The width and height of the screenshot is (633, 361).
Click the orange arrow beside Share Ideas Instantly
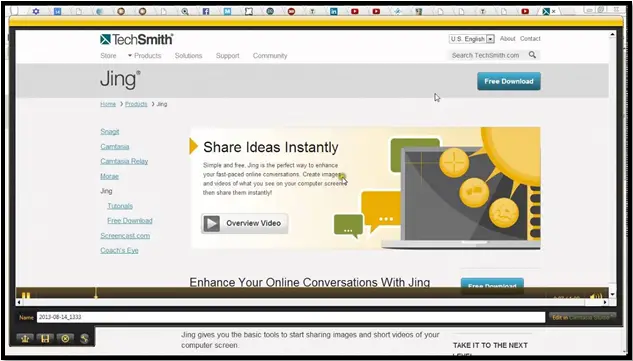(193, 146)
